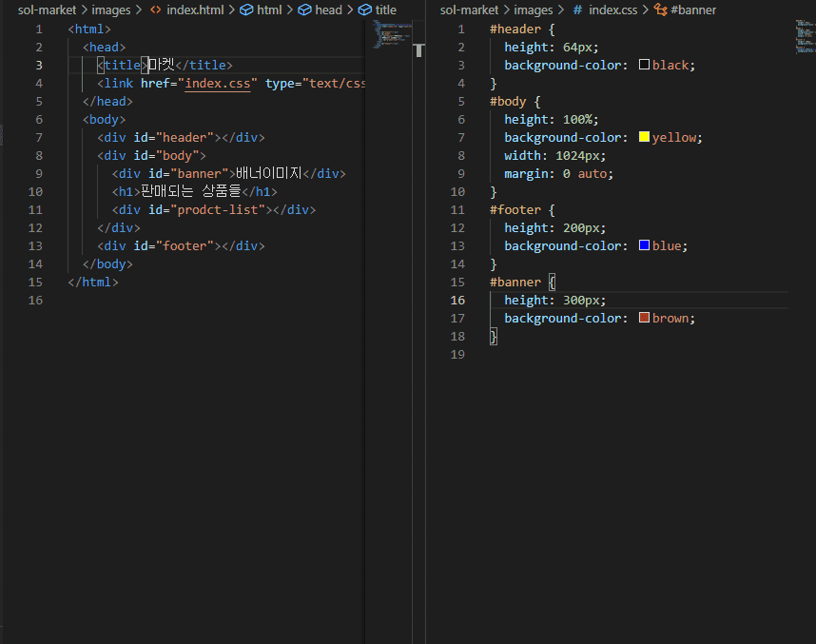The width and height of the screenshot is (816, 644).
Task: Select html node in breadcrumb
Action: click(x=269, y=10)
